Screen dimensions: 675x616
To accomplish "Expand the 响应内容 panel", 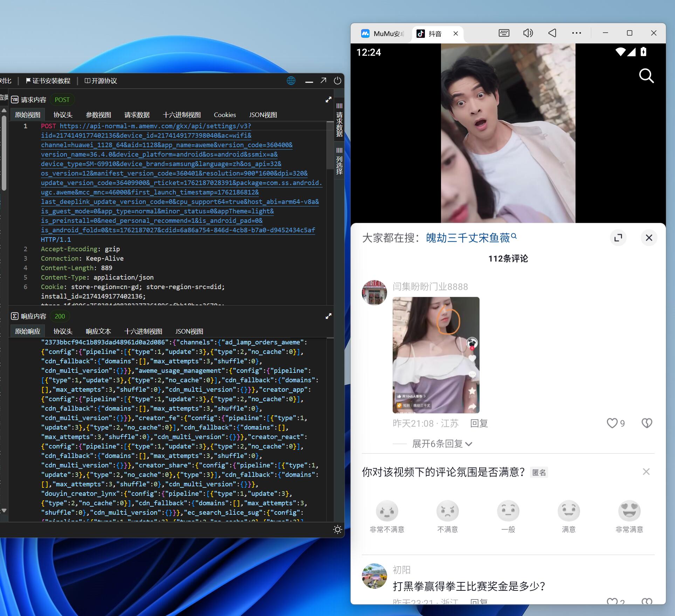I will click(x=328, y=316).
